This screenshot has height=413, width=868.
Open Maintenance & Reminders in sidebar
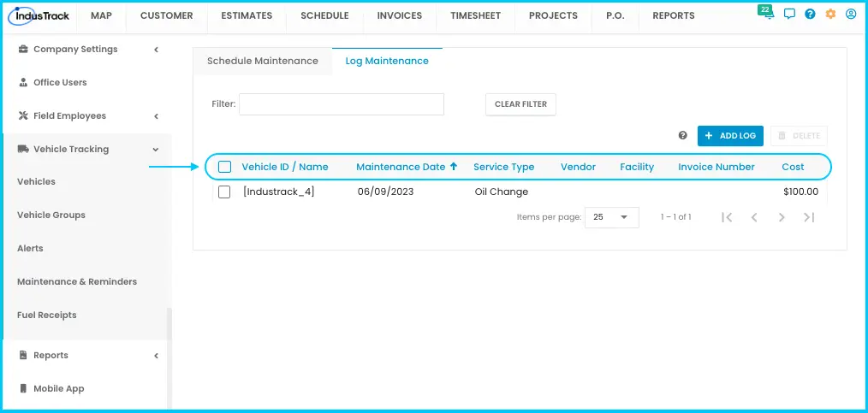pyautogui.click(x=77, y=281)
